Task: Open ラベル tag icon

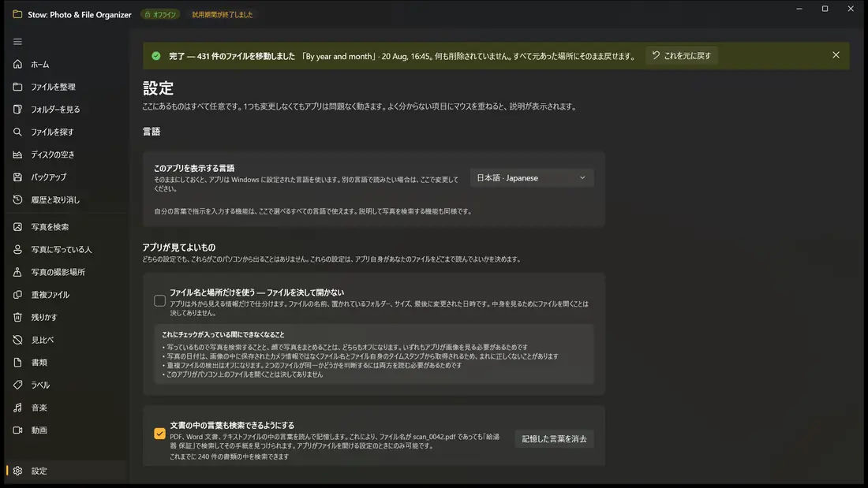Action: point(17,385)
